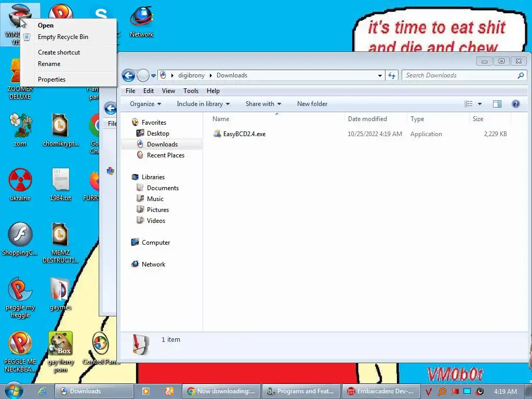Select the 1984.txt file icon
Image resolution: width=532 pixels, height=399 pixels.
click(x=60, y=184)
